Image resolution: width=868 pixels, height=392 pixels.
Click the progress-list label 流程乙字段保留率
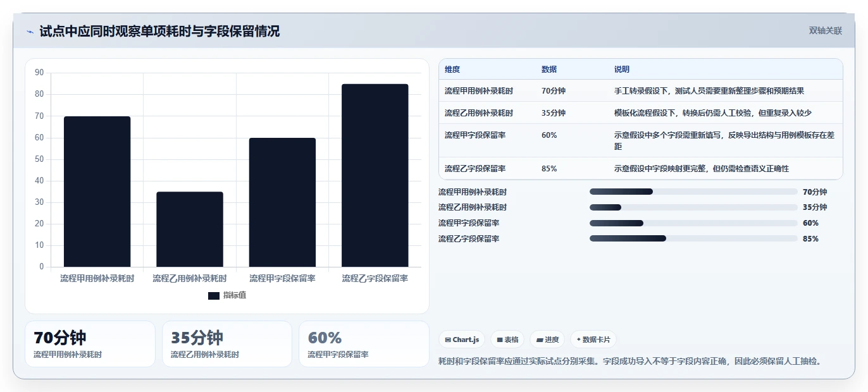coord(469,239)
